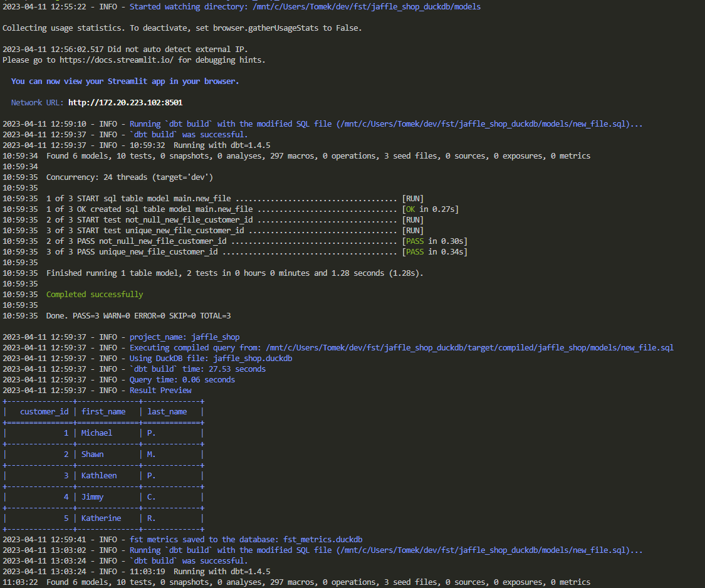Click the https://docs.streamlit.io/ link

pyautogui.click(x=117, y=60)
